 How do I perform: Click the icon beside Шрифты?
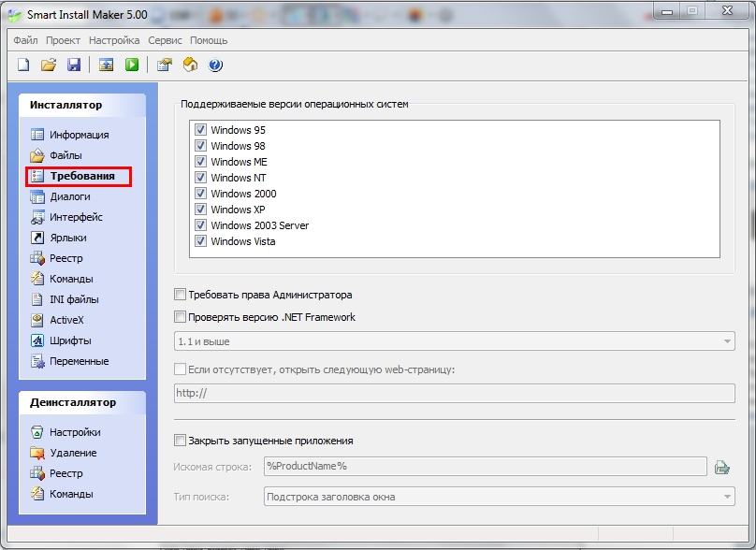[37, 340]
